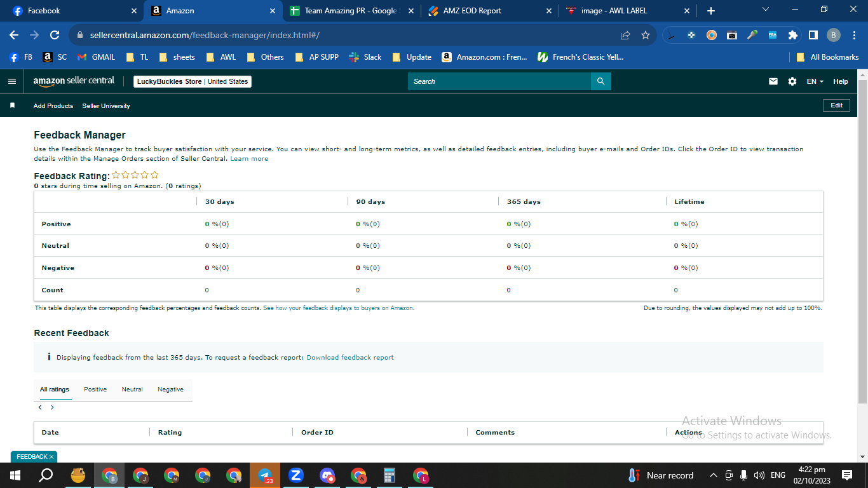Click the site lock icon in address bar
The height and width of the screenshot is (488, 868).
coord(79,35)
